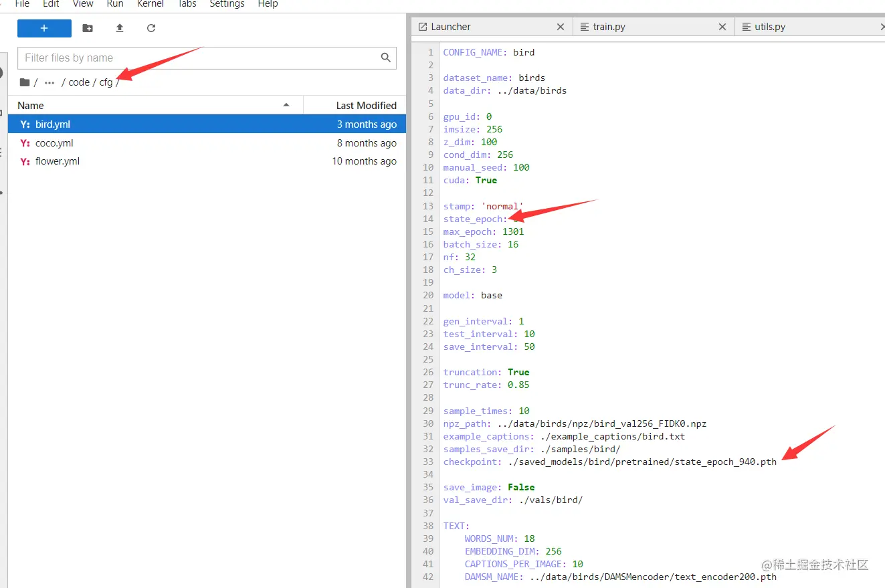The image size is (885, 588).
Task: Open the Help menu
Action: (268, 3)
